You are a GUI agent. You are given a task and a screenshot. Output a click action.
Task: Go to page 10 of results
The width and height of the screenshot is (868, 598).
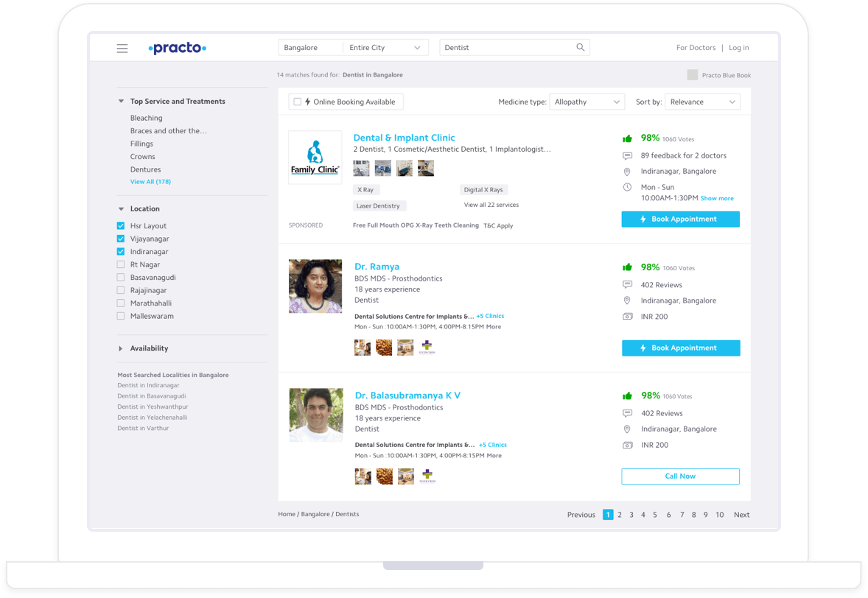(x=720, y=515)
